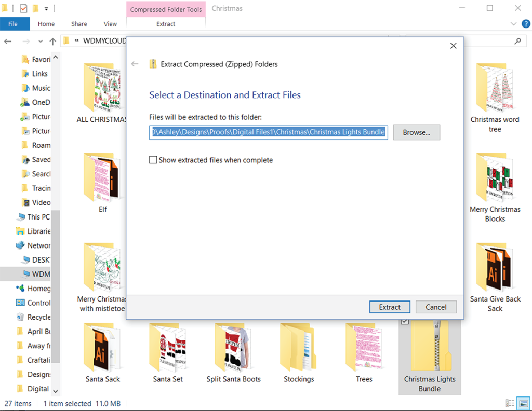Viewport: 532px width, 411px height.
Task: Switch to details view layout
Action: [x=510, y=403]
